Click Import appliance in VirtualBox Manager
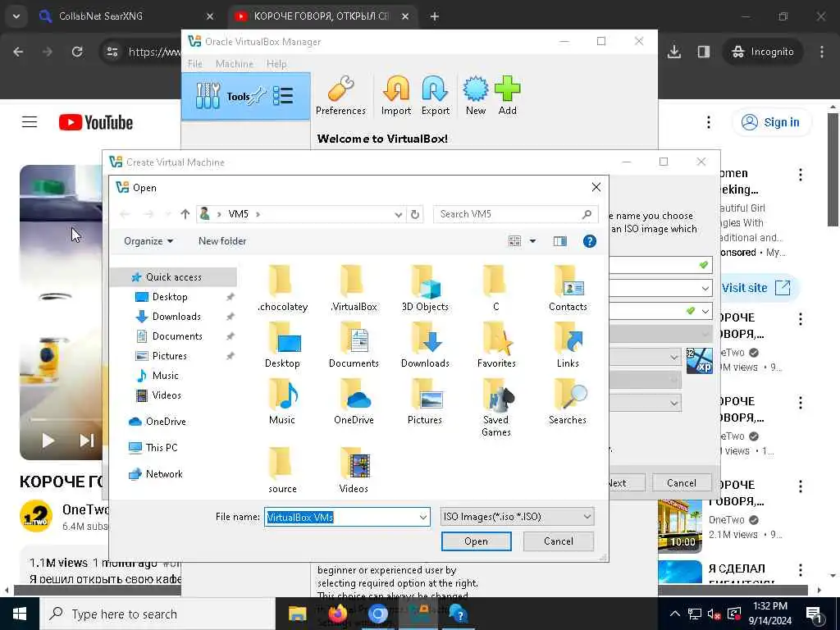 (x=396, y=95)
